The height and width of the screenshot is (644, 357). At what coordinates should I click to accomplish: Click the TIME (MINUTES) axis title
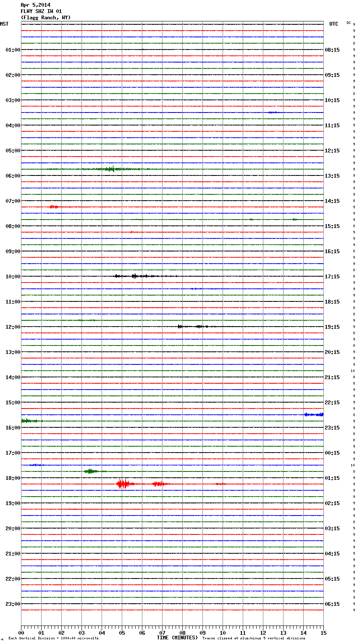(177, 638)
